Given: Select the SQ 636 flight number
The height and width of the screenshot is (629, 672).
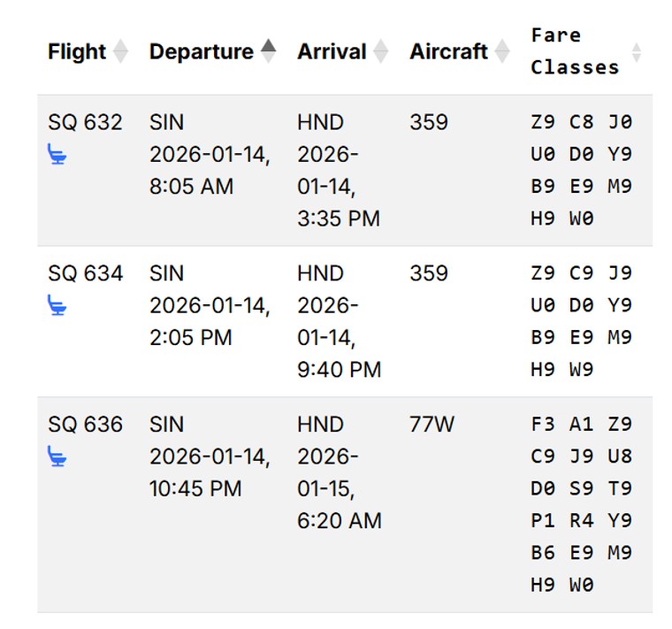Looking at the screenshot, I should (x=85, y=425).
